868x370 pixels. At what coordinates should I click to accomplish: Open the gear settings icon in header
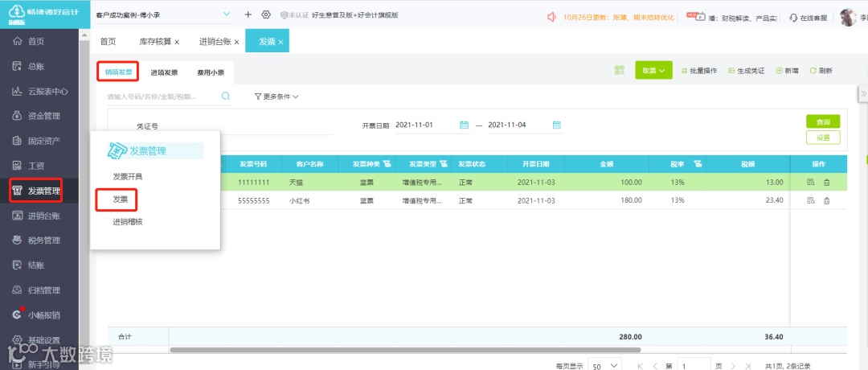pos(266,15)
